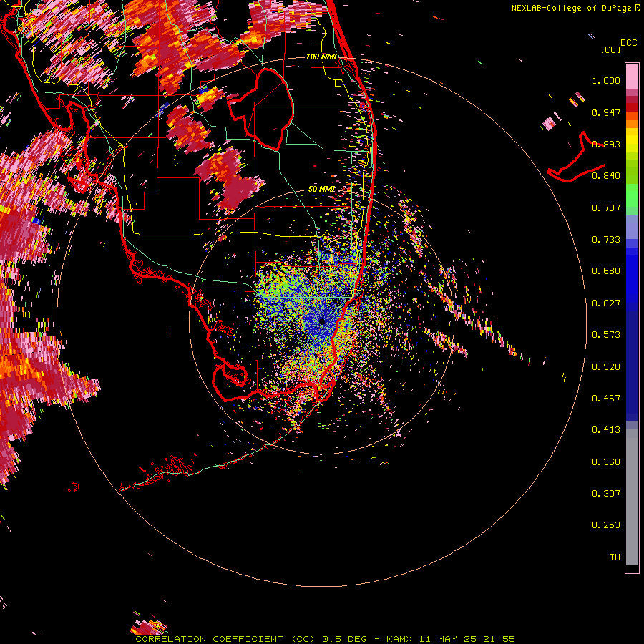Select the 0.307 scale value
644x644 pixels.
coord(606,493)
